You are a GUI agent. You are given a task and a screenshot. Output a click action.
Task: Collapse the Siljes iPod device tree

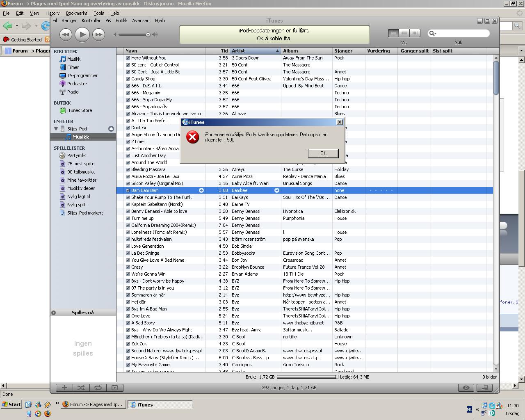pyautogui.click(x=56, y=129)
